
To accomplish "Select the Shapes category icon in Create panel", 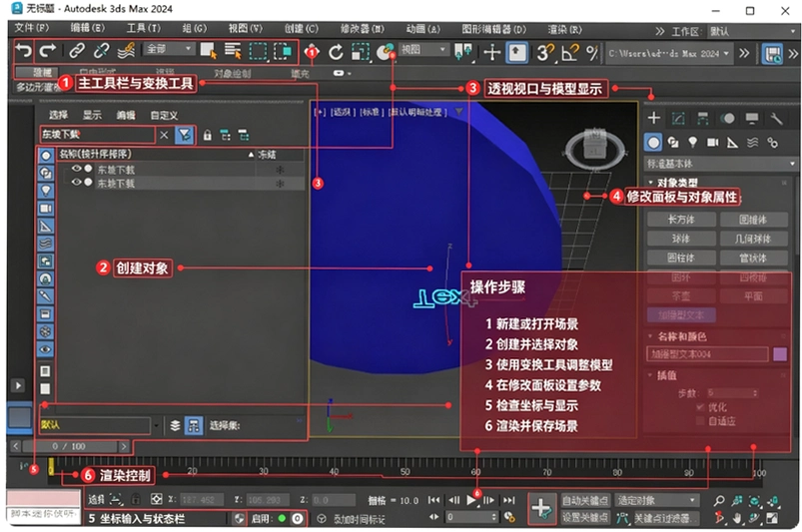I will coord(673,142).
